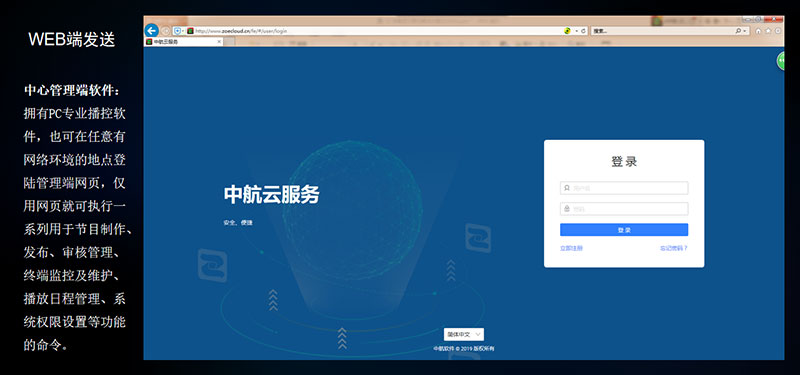
Task: Click the browser back arrow button
Action: coord(152,31)
